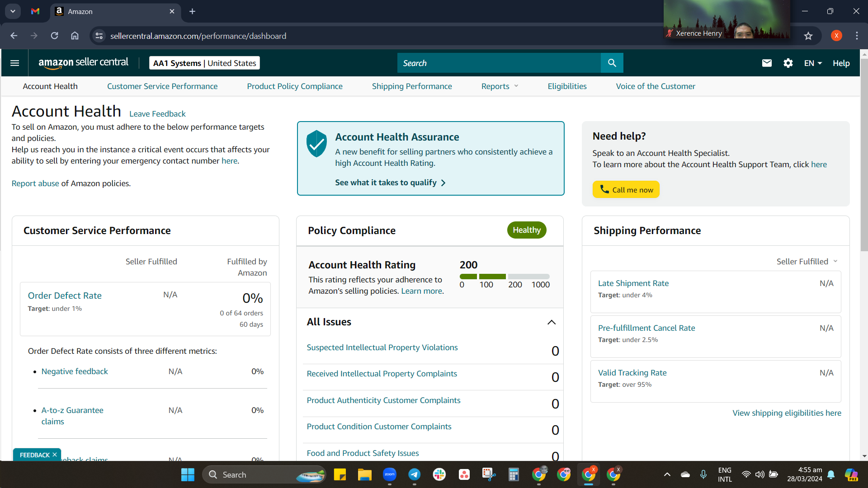
Task: Close the FEEDBACK tab widget
Action: coord(55,455)
